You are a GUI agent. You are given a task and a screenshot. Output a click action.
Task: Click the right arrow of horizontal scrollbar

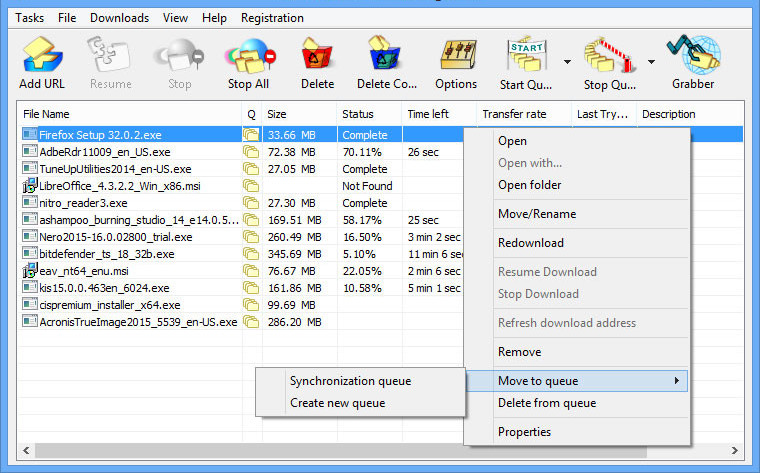(735, 451)
